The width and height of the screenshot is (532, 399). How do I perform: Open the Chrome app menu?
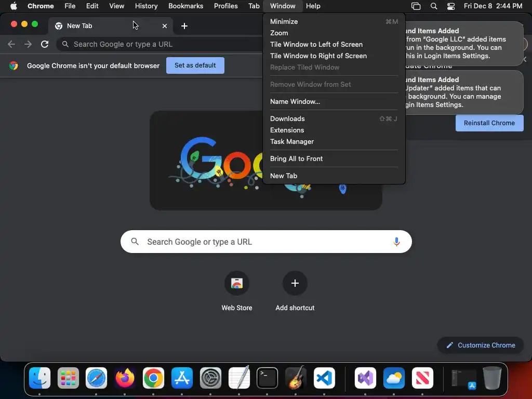coord(41,6)
